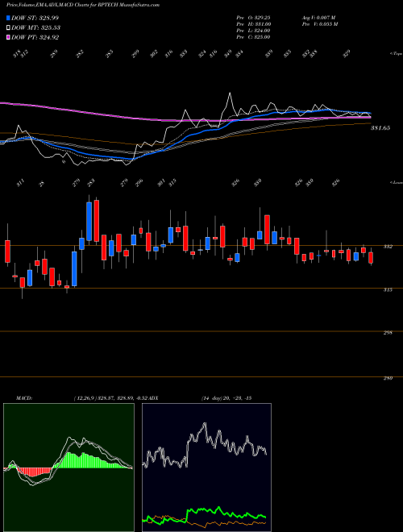Screen dimensions: 403x532
Task: Click the 298 price level label
Action: (x=388, y=332)
